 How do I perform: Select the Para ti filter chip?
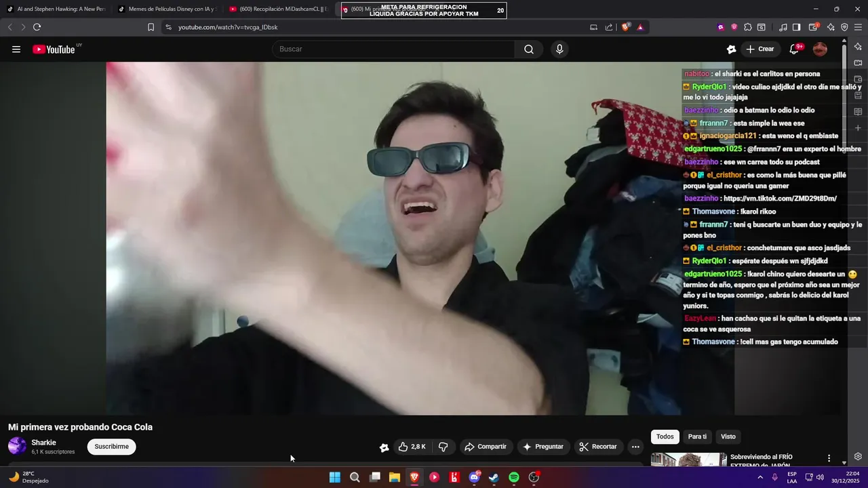(x=697, y=436)
